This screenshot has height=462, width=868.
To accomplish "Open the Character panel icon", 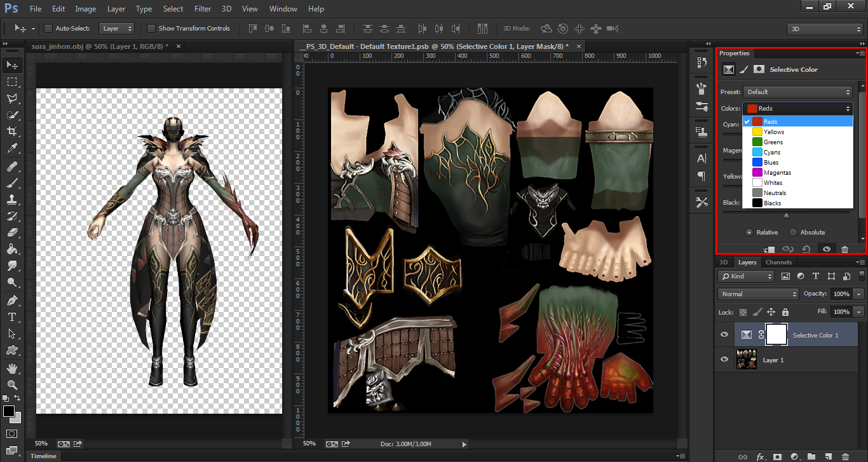I will tap(702, 159).
